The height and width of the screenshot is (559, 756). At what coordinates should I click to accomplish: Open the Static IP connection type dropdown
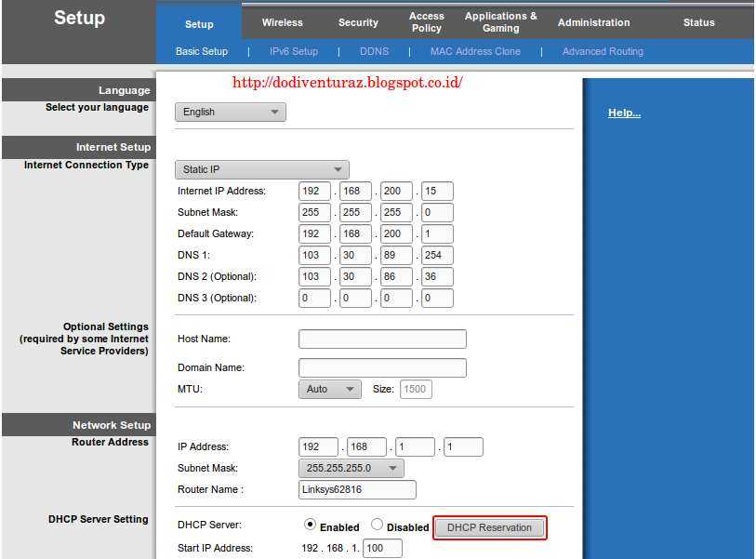(x=262, y=169)
